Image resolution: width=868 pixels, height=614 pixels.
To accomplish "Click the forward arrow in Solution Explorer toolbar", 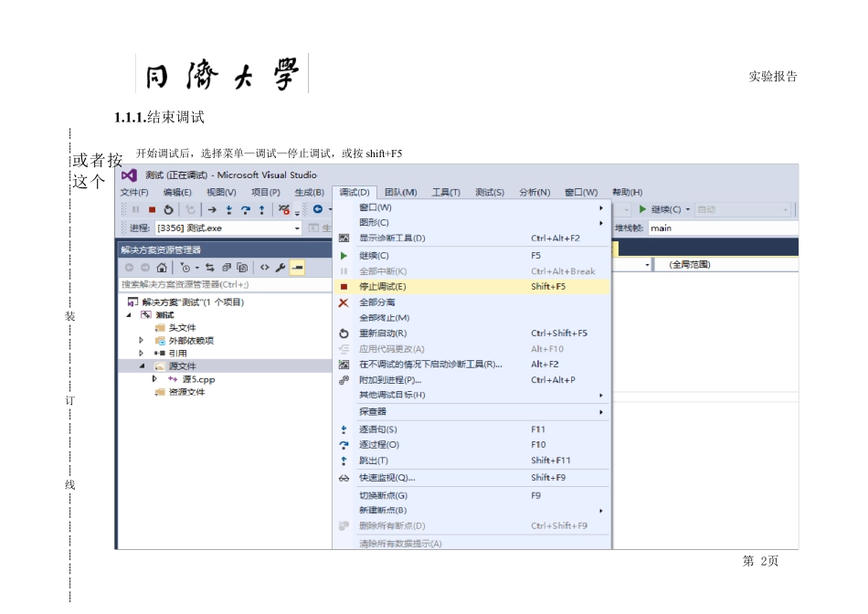I will click(x=145, y=268).
